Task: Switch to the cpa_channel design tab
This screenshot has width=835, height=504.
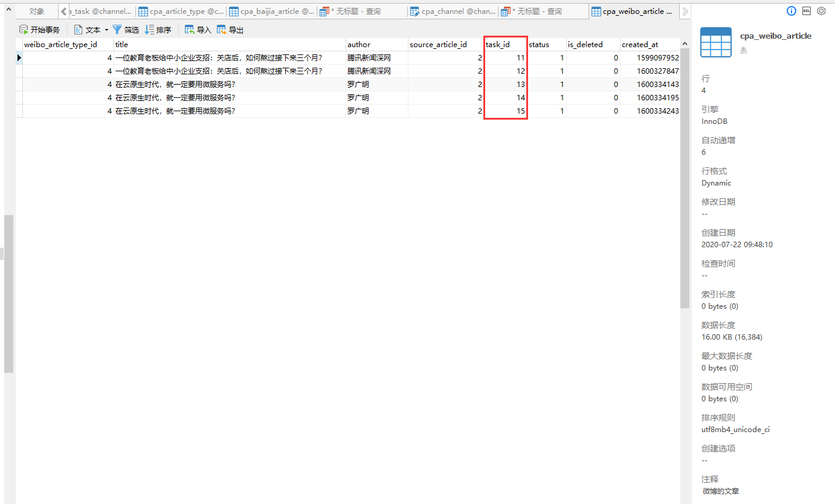Action: 453,11
